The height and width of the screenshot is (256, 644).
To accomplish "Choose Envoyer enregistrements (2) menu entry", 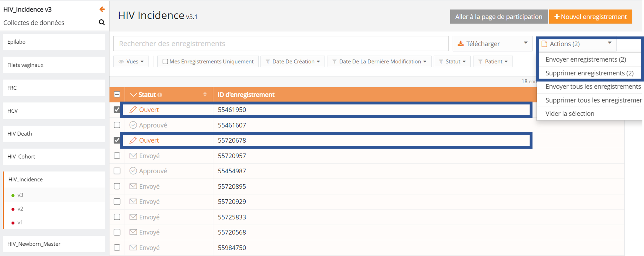I will (x=585, y=59).
